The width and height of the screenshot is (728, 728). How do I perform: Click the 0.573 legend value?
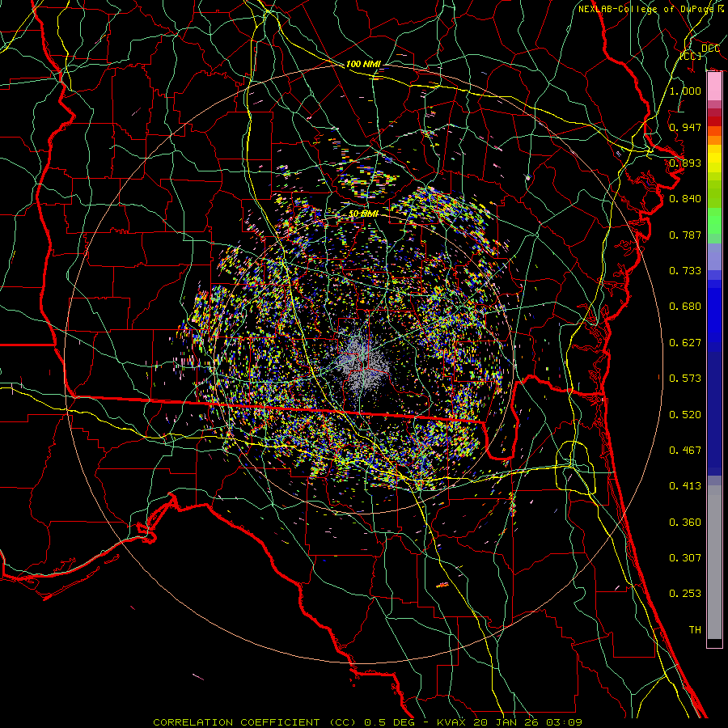pos(685,379)
